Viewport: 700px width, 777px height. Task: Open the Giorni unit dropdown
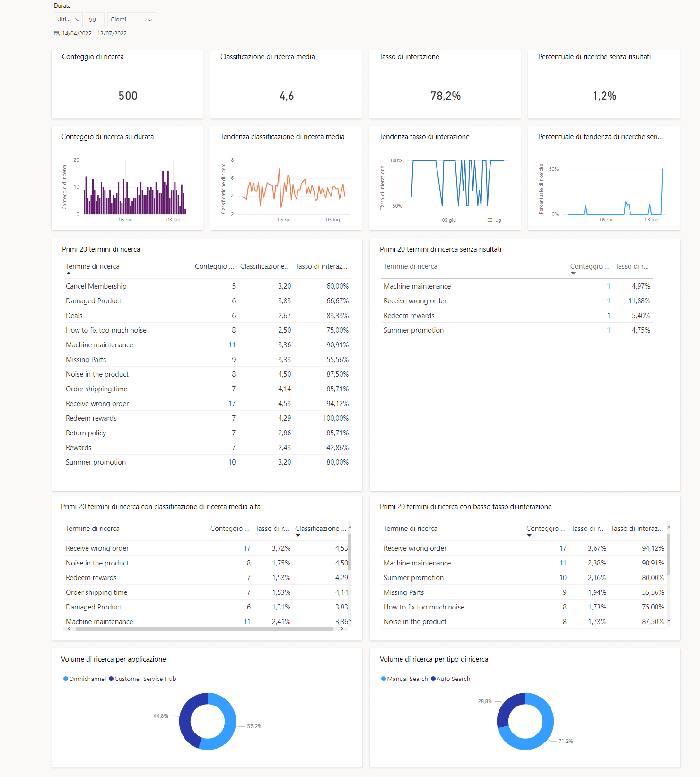coord(131,19)
